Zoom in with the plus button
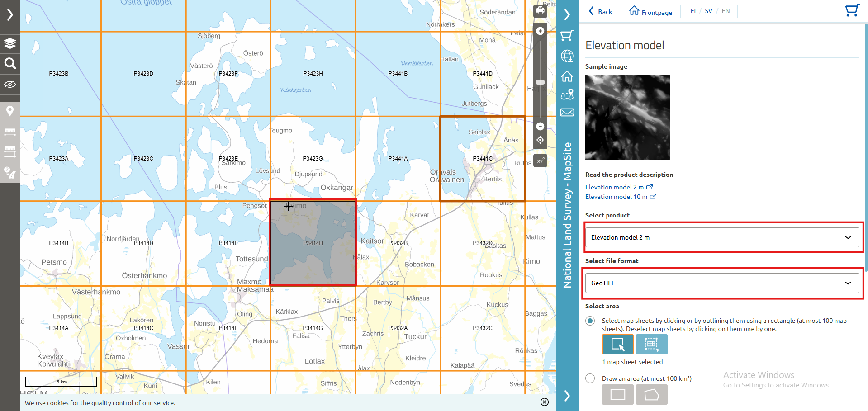Viewport: 868px width, 411px height. 540,31
